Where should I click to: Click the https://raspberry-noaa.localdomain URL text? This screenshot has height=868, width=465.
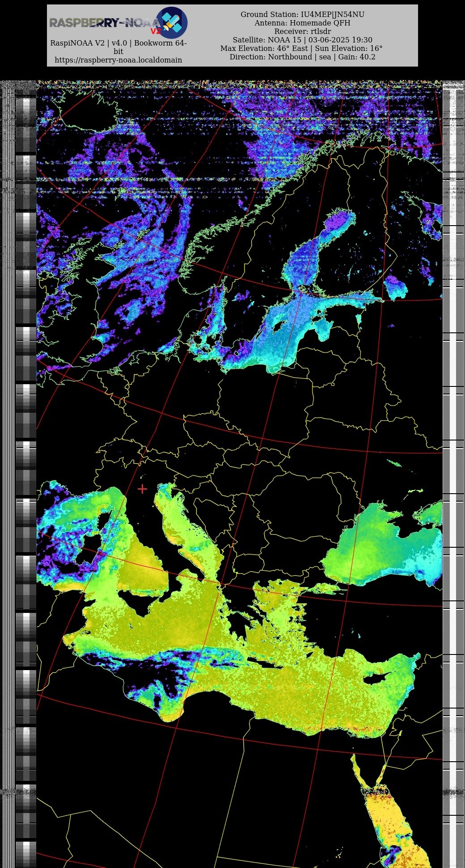point(118,60)
